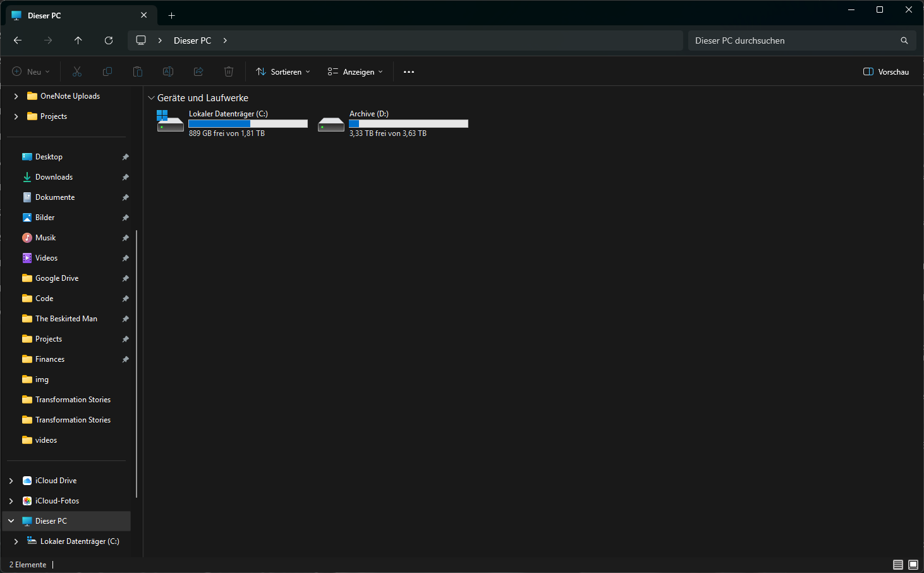The image size is (924, 573).
Task: Add a new tab with plus icon
Action: 171,16
